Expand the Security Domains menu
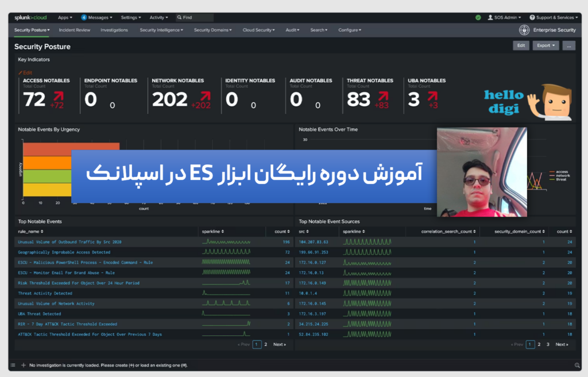This screenshot has height=377, width=588. point(212,30)
